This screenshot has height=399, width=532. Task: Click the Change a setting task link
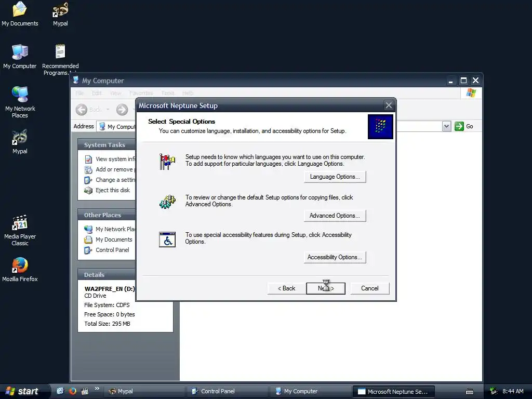[115, 180]
